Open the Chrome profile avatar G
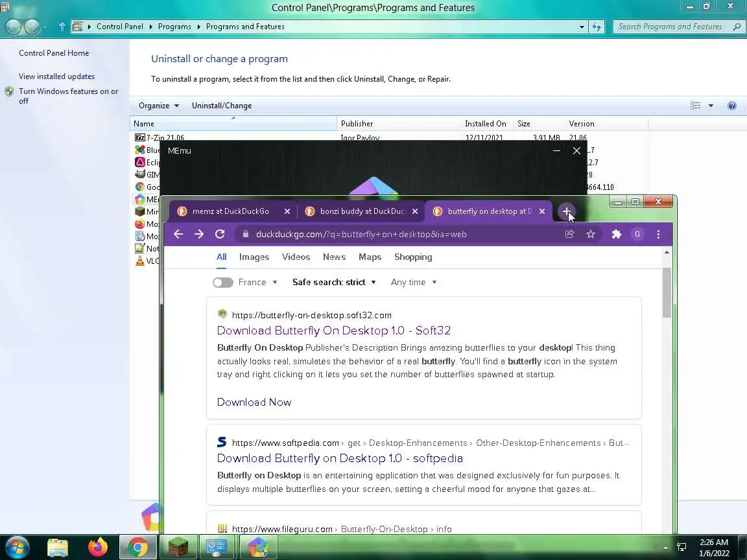This screenshot has width=747, height=560. [637, 234]
